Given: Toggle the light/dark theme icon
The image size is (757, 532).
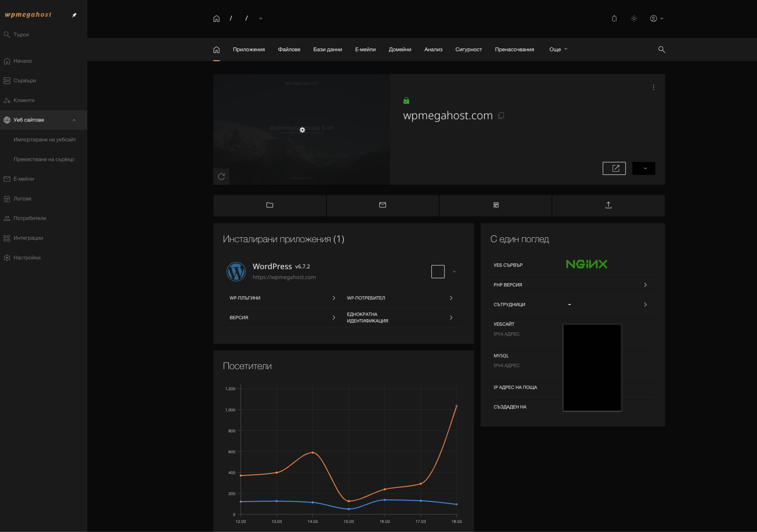Looking at the screenshot, I should pyautogui.click(x=634, y=19).
